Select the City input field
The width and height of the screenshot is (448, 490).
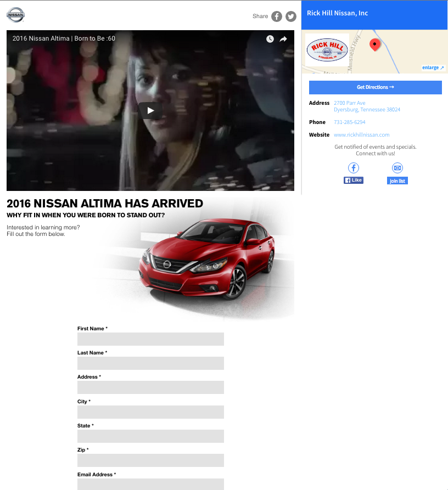click(x=150, y=412)
